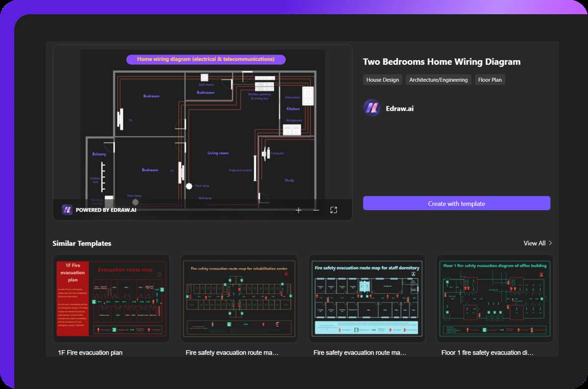The width and height of the screenshot is (588, 389).
Task: Zoom in with the plus icon
Action: (x=298, y=210)
